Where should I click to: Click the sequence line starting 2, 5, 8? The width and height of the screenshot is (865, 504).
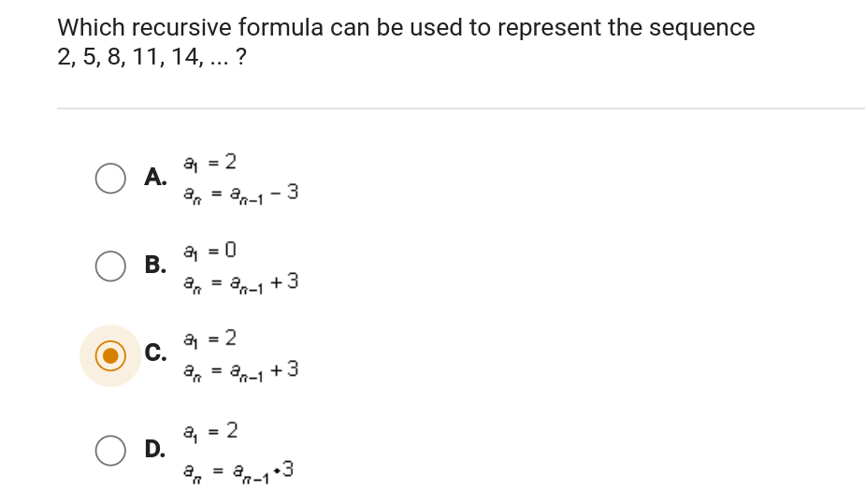[152, 57]
